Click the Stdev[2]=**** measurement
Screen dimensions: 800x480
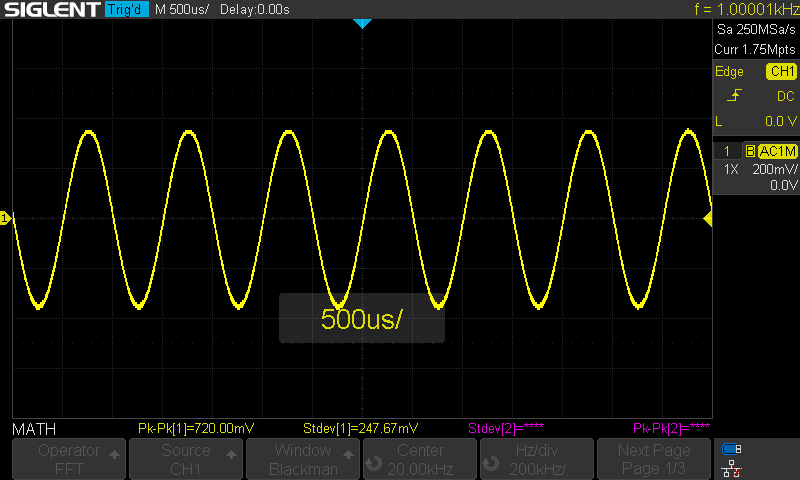[506, 428]
